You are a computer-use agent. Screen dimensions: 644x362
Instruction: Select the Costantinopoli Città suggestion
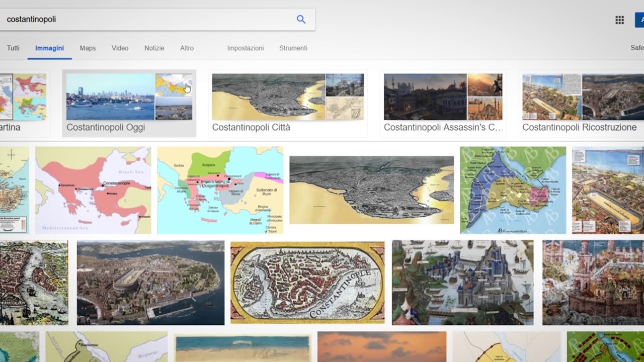click(288, 103)
